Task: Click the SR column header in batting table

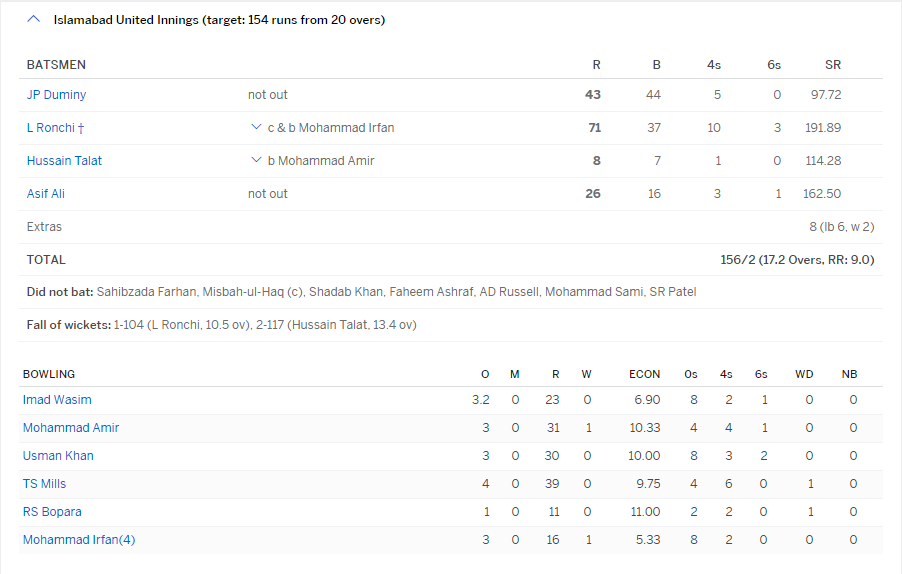Action: click(x=832, y=65)
